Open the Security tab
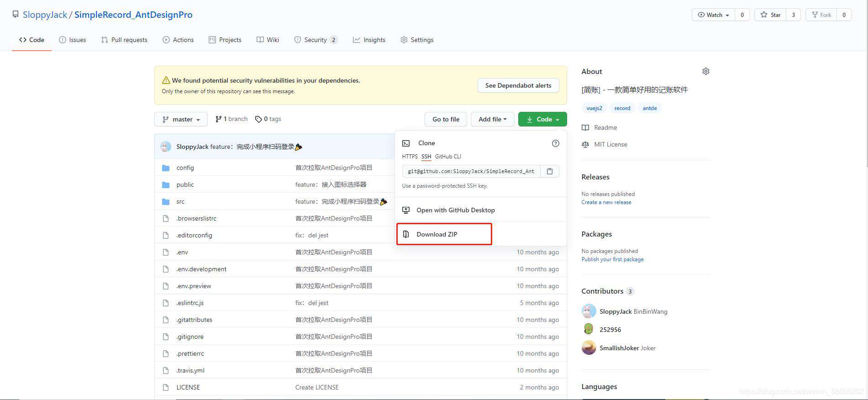 click(316, 40)
